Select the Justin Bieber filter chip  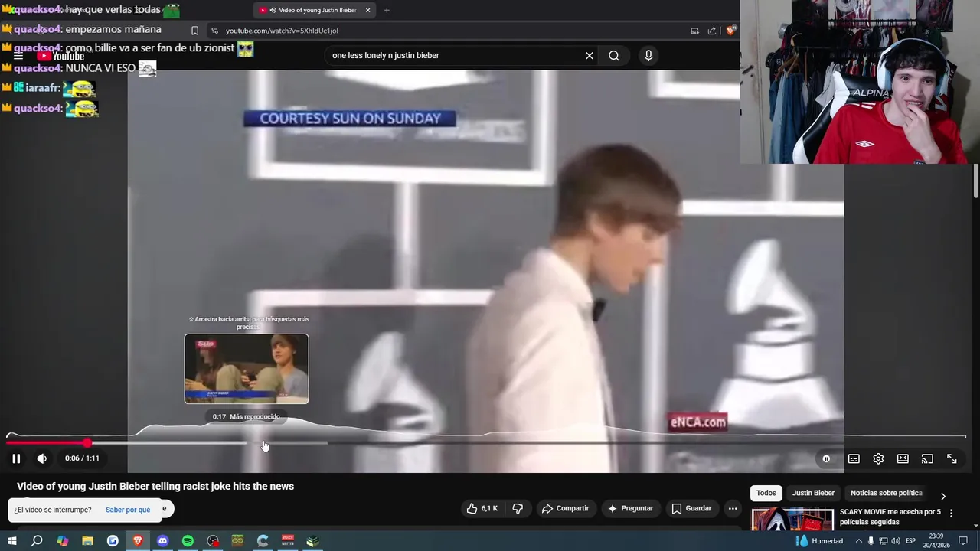pyautogui.click(x=813, y=493)
